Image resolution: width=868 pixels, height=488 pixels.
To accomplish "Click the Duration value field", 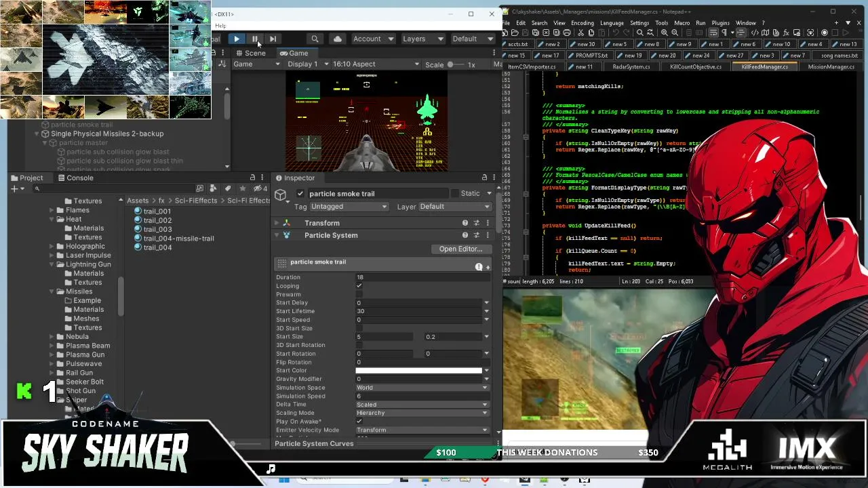I will click(x=422, y=277).
